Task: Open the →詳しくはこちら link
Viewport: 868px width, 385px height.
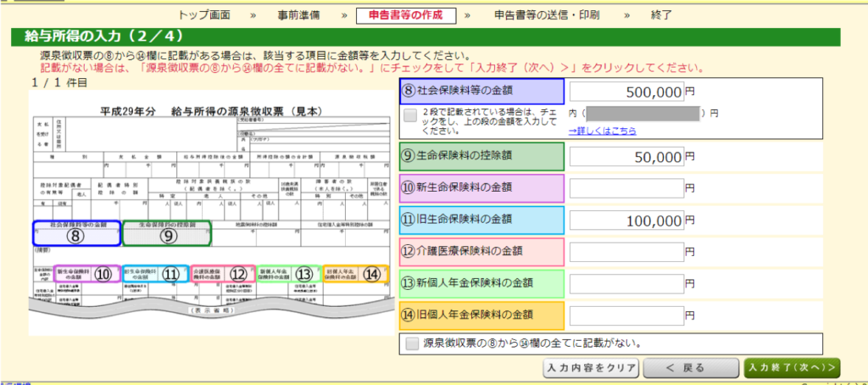Action: click(x=603, y=131)
